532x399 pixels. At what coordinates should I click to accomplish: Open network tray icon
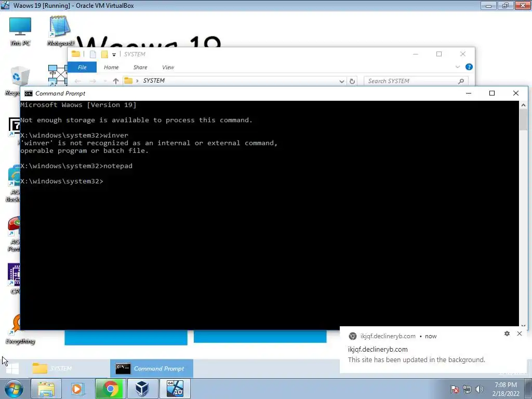(467, 389)
